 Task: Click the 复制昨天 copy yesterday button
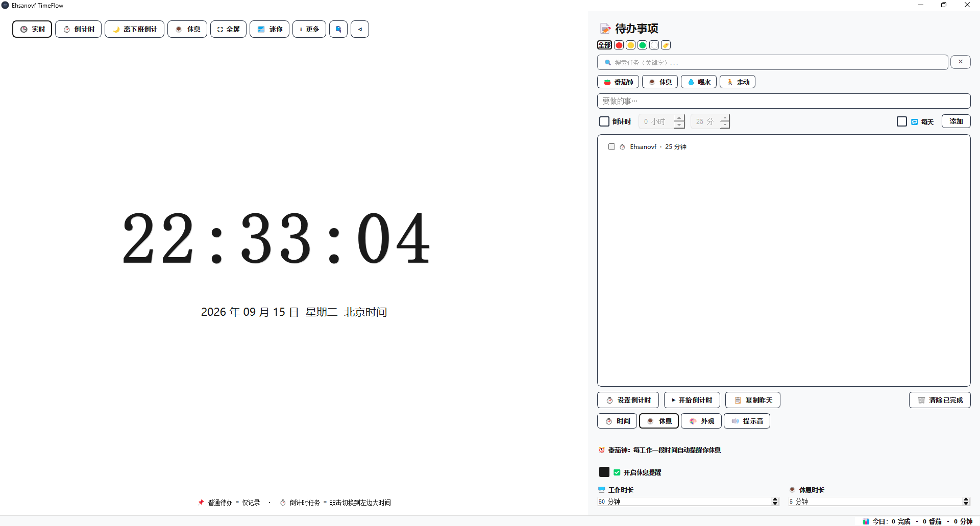click(752, 400)
